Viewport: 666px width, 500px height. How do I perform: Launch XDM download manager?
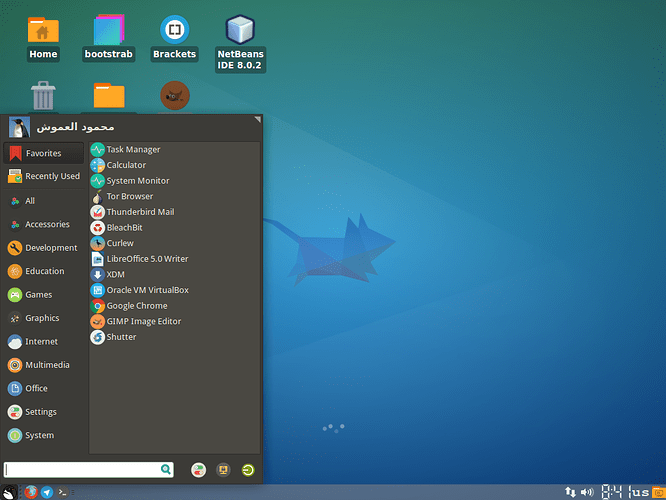[174, 274]
